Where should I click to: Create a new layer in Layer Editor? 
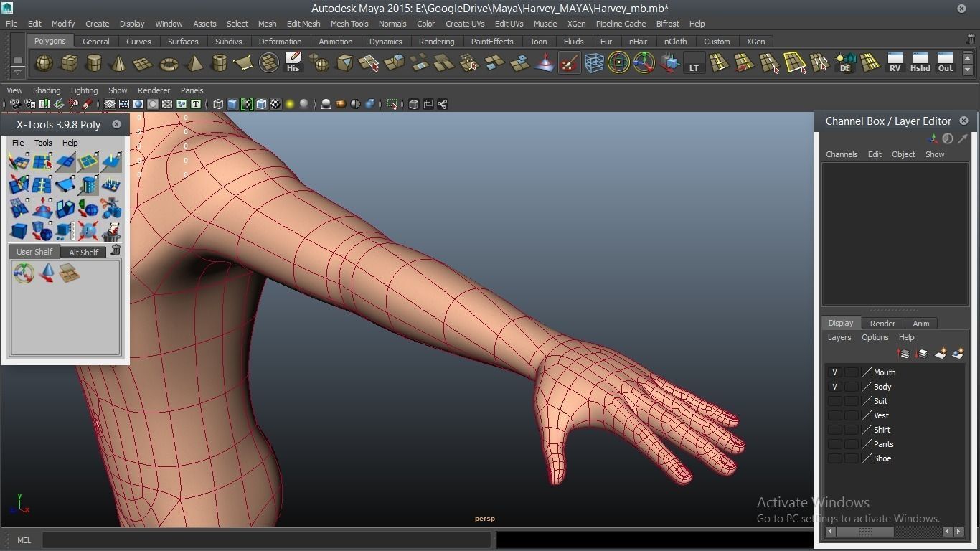pyautogui.click(x=940, y=354)
